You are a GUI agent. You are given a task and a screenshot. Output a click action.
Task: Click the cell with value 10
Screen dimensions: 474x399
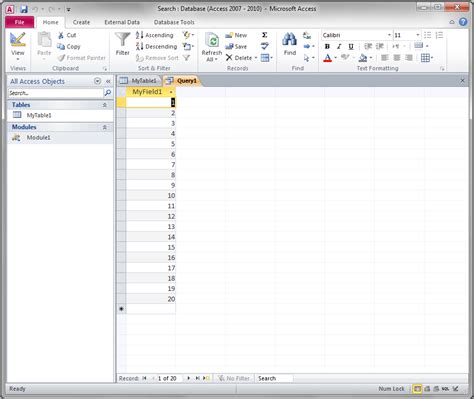(151, 196)
